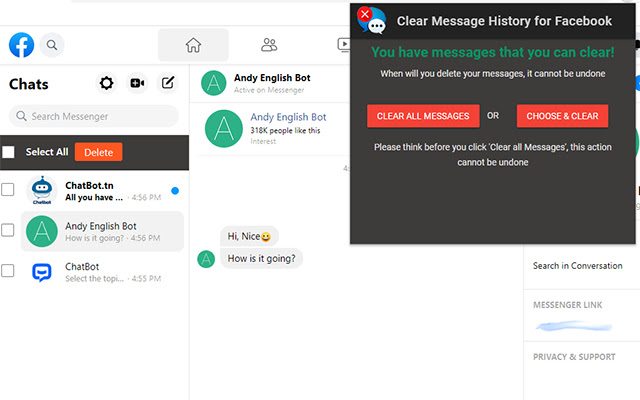
Task: Click CHOOSE & CLEAR button
Action: 562,116
